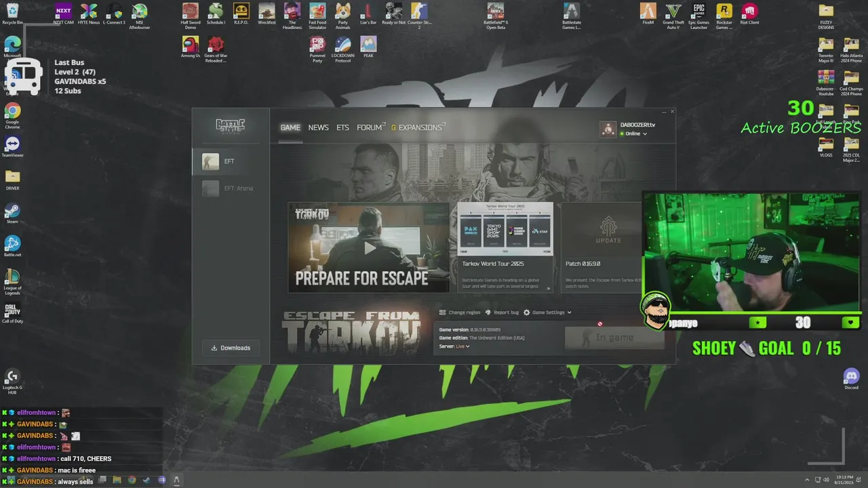Select EFT in launcher sidebar
Viewport: 868px width, 488px height.
231,161
